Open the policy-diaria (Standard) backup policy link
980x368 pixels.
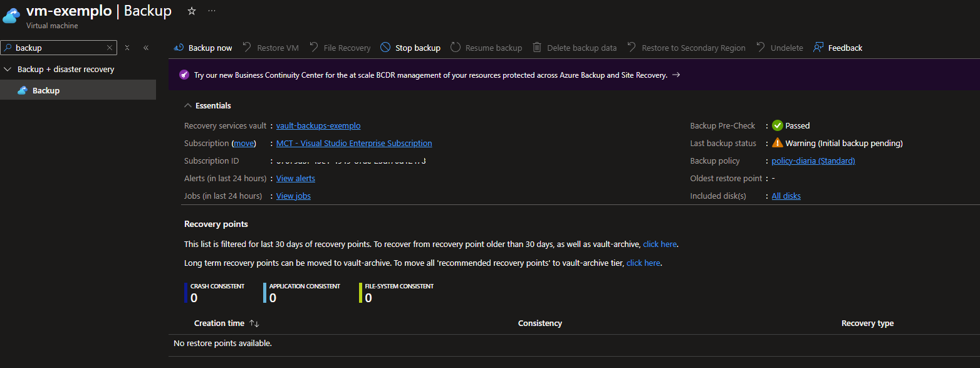click(813, 161)
